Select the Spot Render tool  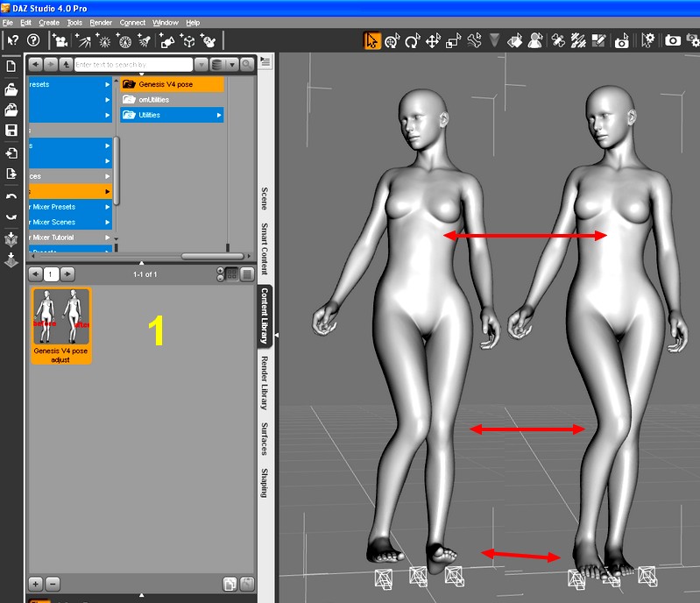pos(621,40)
